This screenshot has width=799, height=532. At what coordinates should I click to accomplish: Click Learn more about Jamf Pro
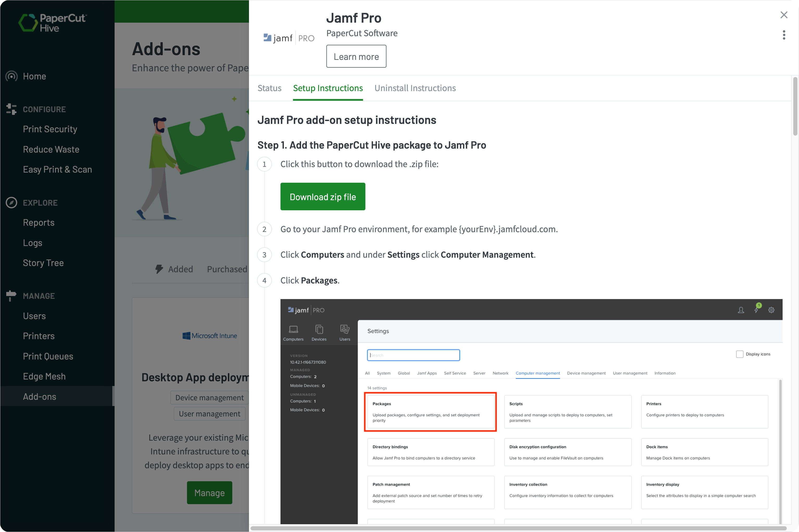356,56
